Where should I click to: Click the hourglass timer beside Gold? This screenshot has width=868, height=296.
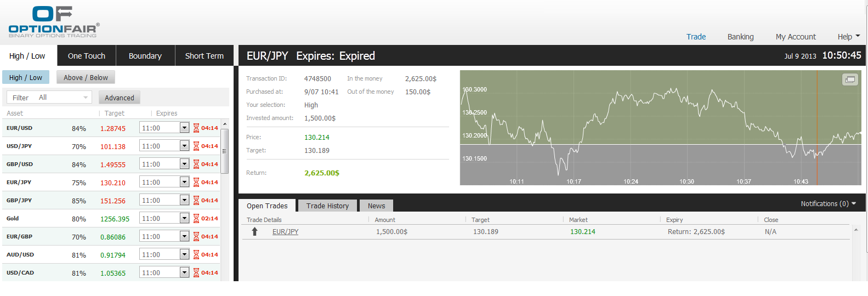coord(196,219)
